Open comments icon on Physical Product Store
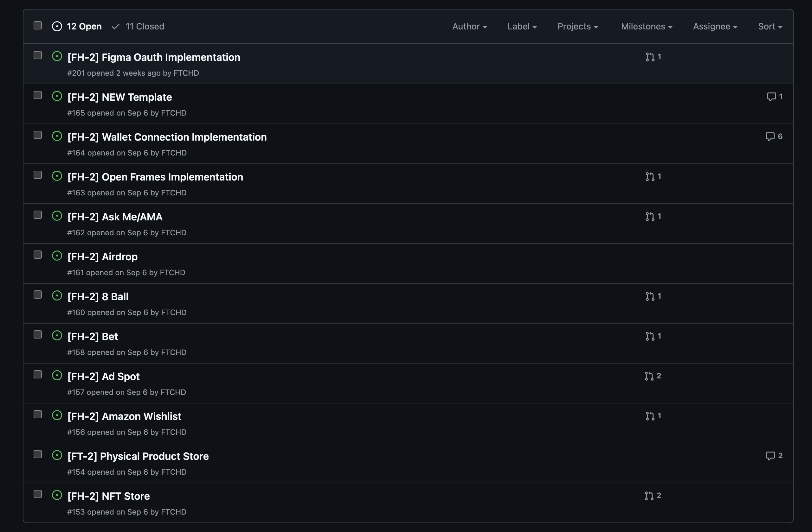The image size is (812, 532). point(770,456)
